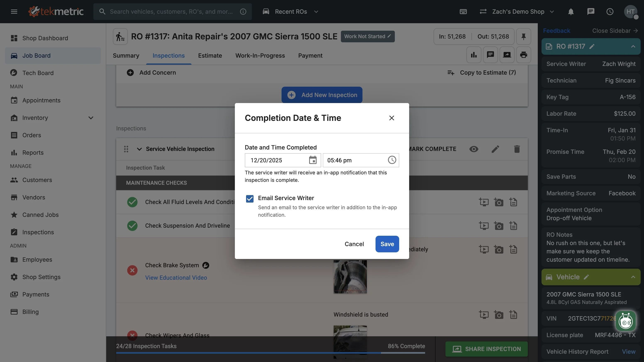Click the inspection tasks progress bar
Screen dimensions: 644x362
270,353
